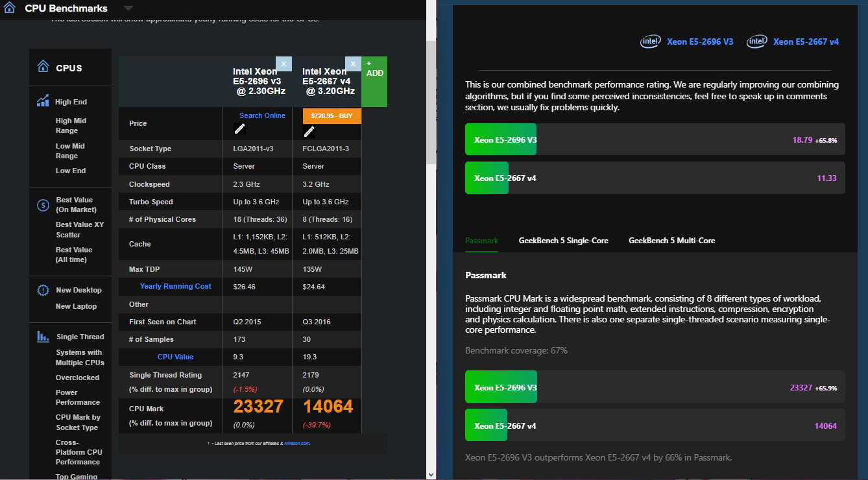868x480 pixels.
Task: Switch to GeekBench 5 Multi-Core tab
Action: click(x=671, y=241)
